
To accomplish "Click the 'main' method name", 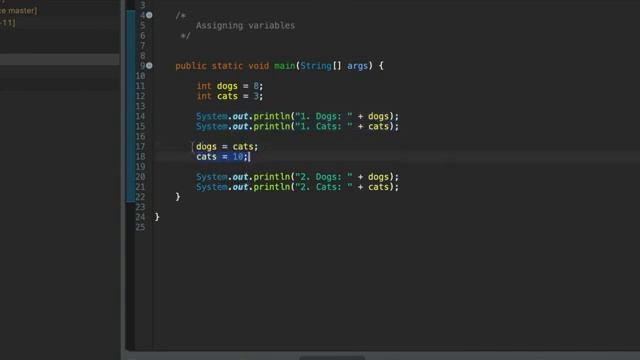I will click(284, 66).
